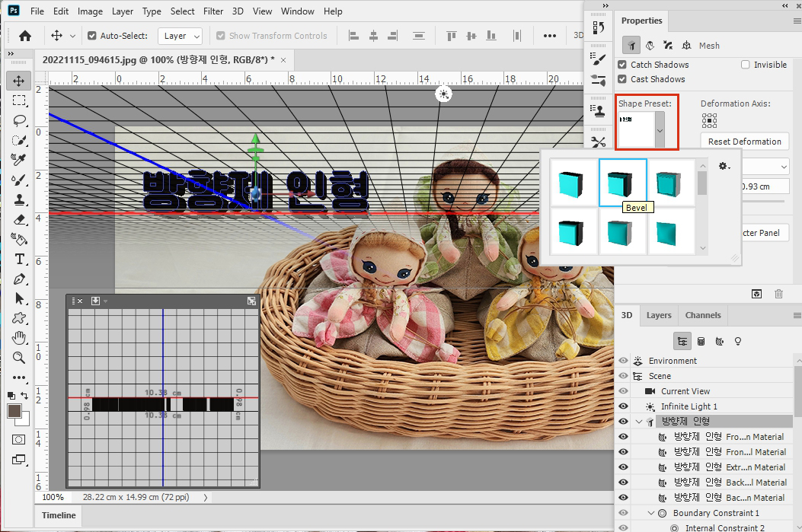Select the Lasso tool
The width and height of the screenshot is (802, 532).
pos(19,120)
